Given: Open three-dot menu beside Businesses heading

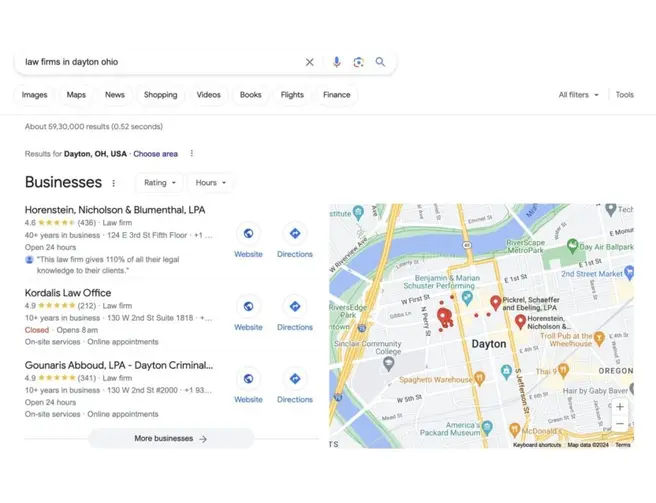Looking at the screenshot, I should click(113, 183).
